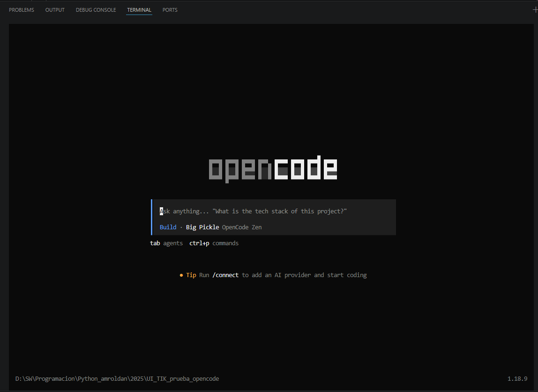Click the working directory path at the bottom
Viewport: 538px width, 392px height.
(x=117, y=378)
